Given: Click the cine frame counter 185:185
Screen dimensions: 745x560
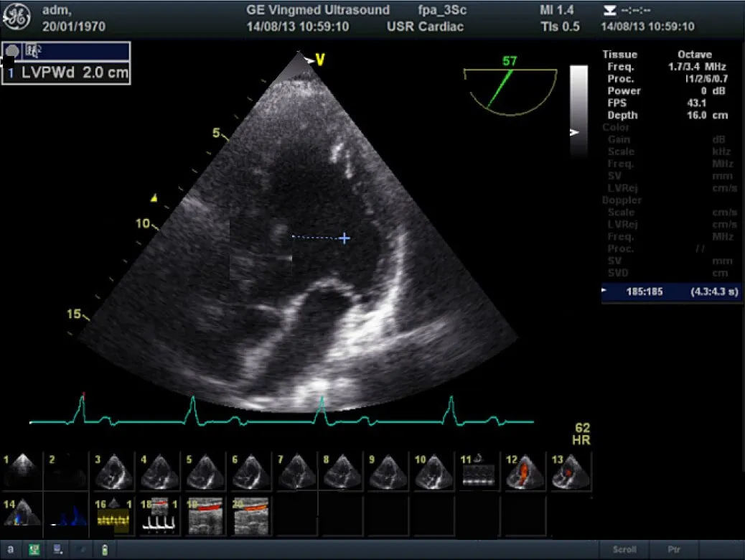Looking at the screenshot, I should [645, 291].
